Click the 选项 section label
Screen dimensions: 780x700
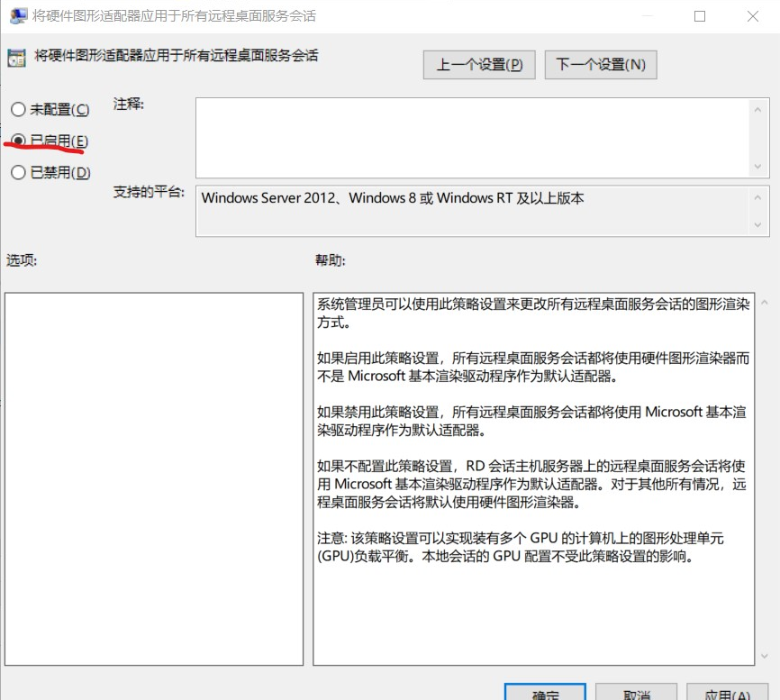pyautogui.click(x=22, y=260)
